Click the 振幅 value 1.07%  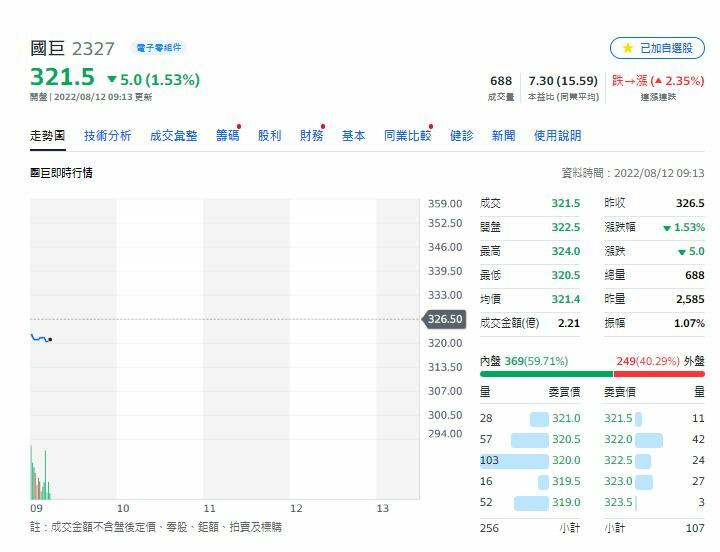[x=689, y=323]
